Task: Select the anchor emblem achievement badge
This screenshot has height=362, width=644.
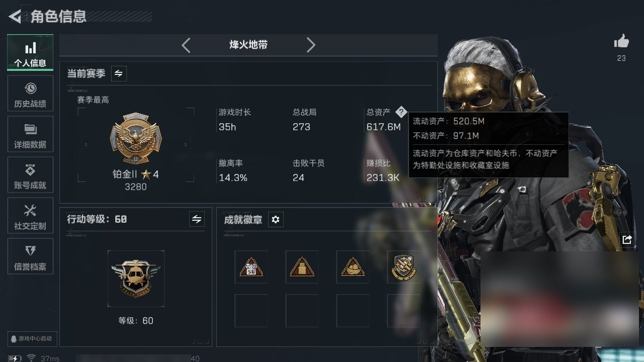Action: 404,267
